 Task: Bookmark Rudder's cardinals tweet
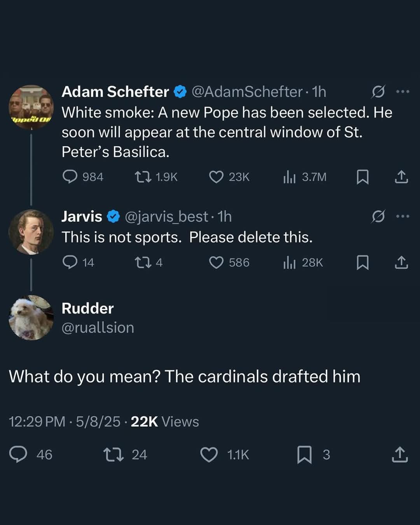pyautogui.click(x=304, y=455)
